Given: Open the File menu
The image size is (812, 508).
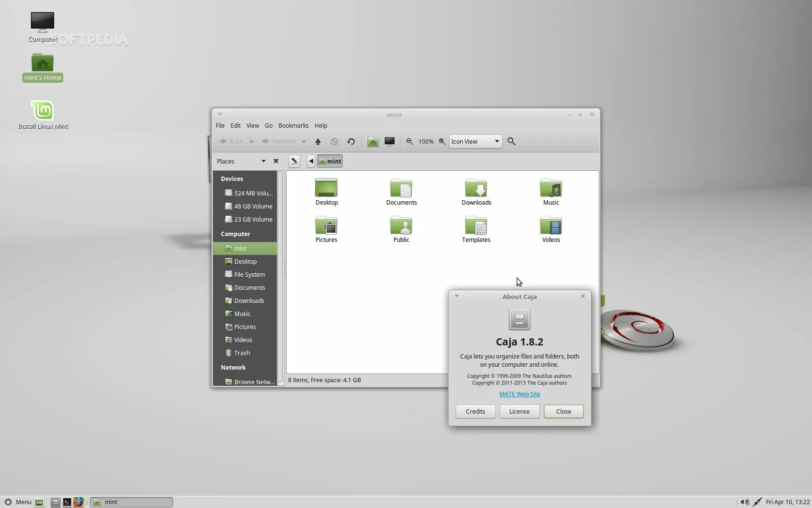Looking at the screenshot, I should (x=220, y=125).
